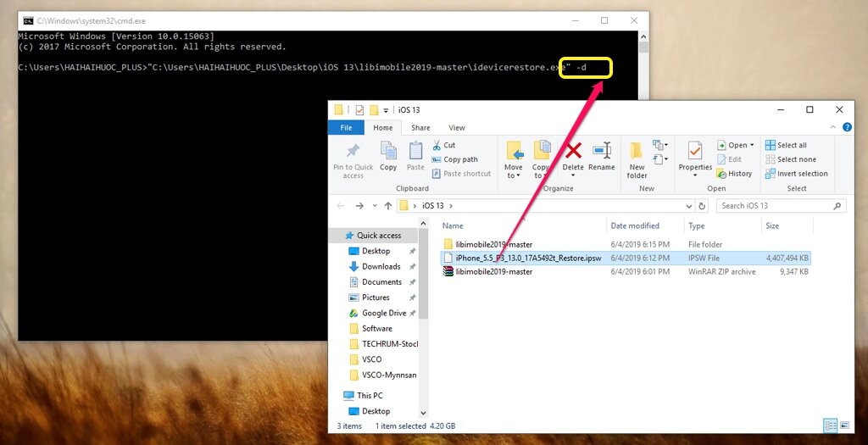Switch to Details view in status bar
Image resolution: width=868 pixels, height=445 pixels.
[x=831, y=426]
